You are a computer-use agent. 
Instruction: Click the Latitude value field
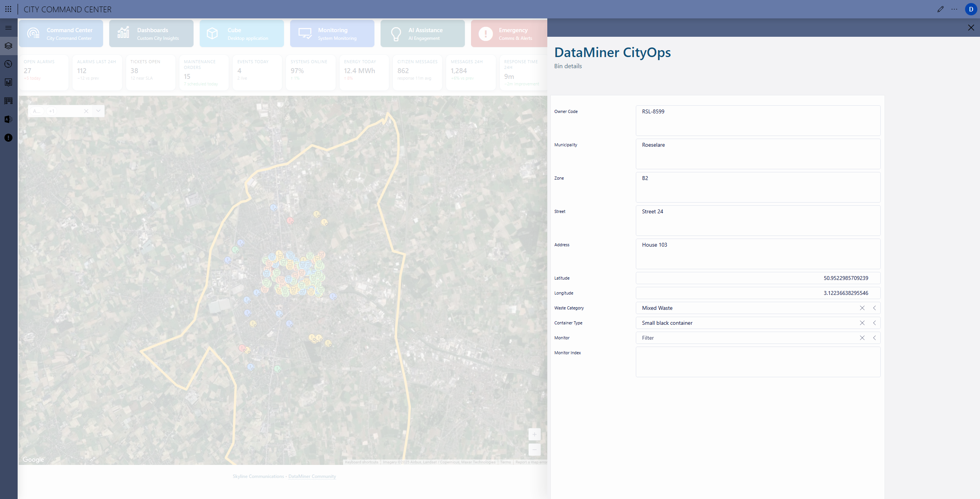758,278
